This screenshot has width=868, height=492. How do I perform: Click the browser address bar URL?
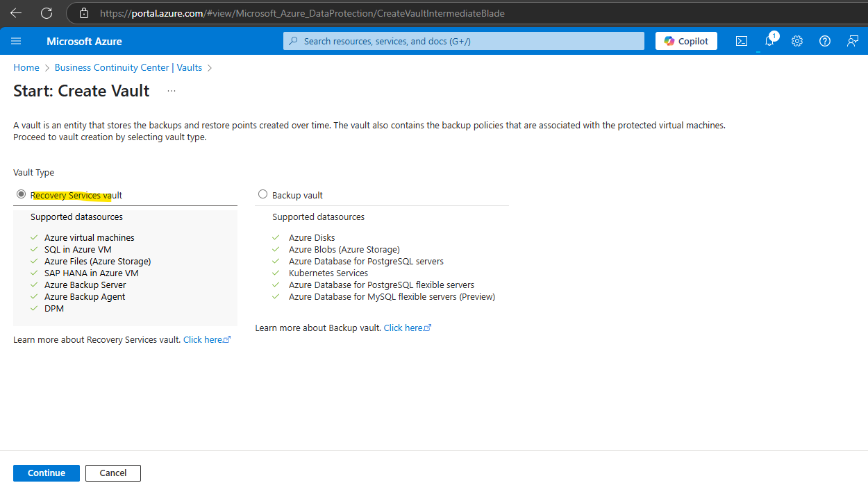[x=302, y=13]
